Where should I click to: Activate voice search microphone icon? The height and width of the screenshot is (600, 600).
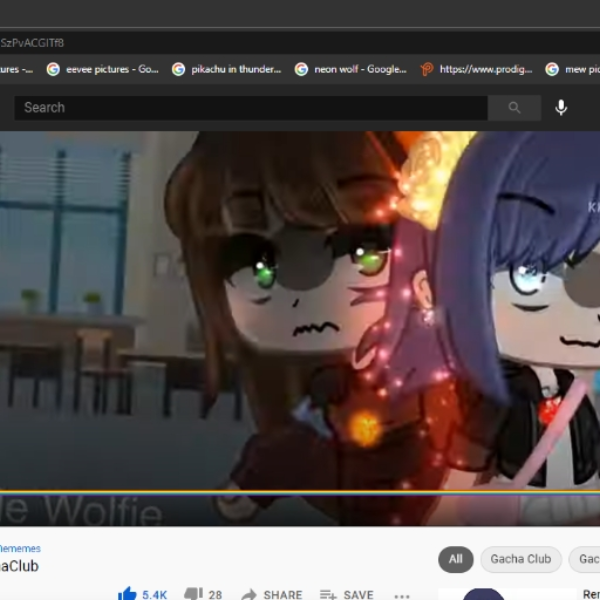click(x=561, y=108)
